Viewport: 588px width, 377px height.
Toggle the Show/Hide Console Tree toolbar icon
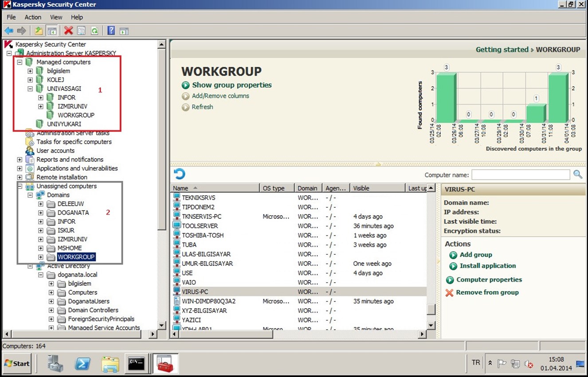coord(52,31)
